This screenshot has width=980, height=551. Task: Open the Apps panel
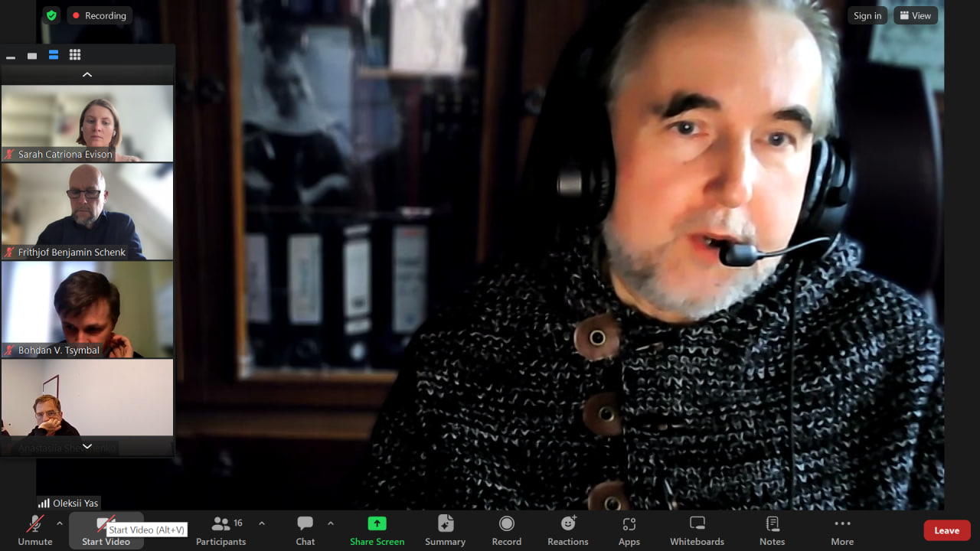point(629,530)
